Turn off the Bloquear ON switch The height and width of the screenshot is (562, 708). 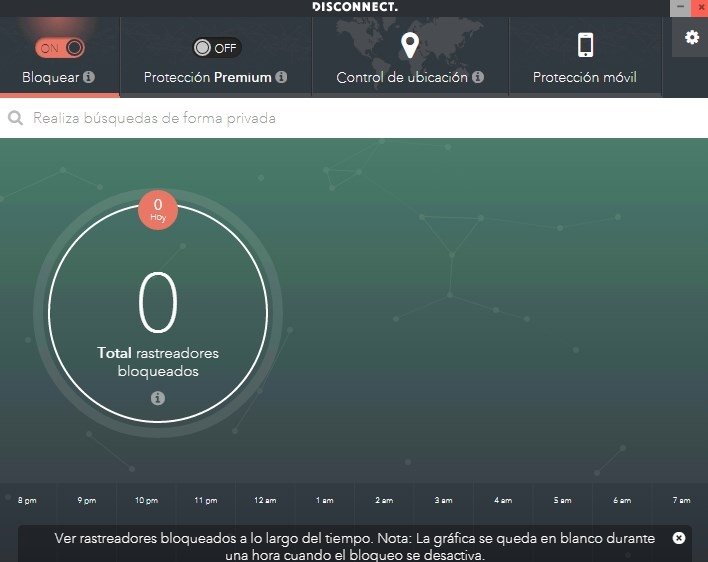coord(60,47)
